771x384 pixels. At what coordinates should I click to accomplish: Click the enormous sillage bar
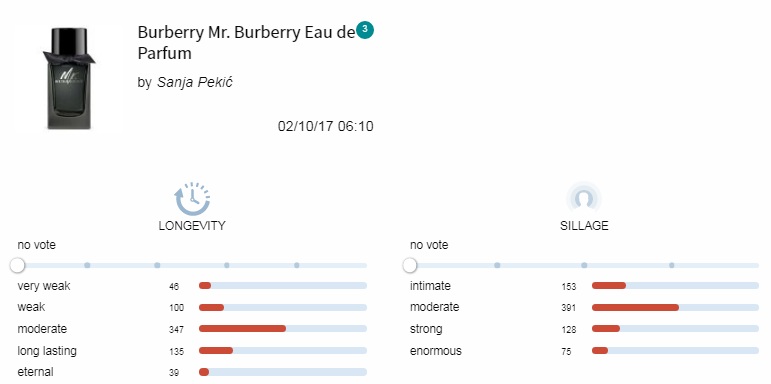coord(675,351)
